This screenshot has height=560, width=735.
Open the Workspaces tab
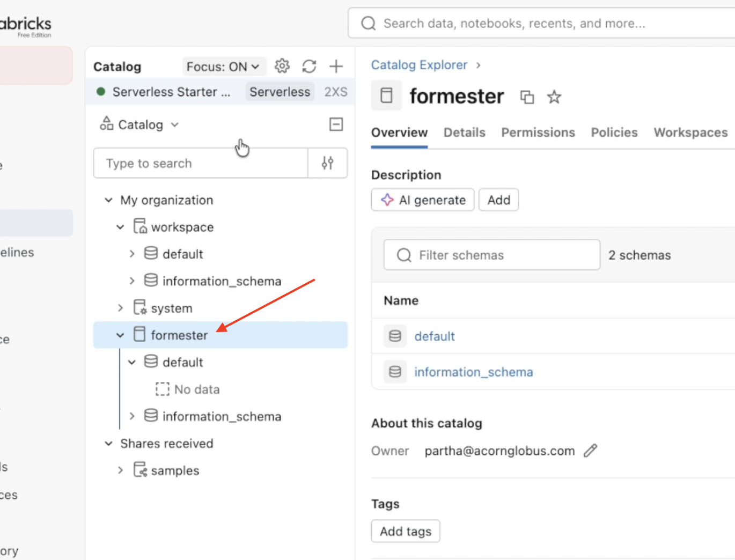pyautogui.click(x=690, y=132)
